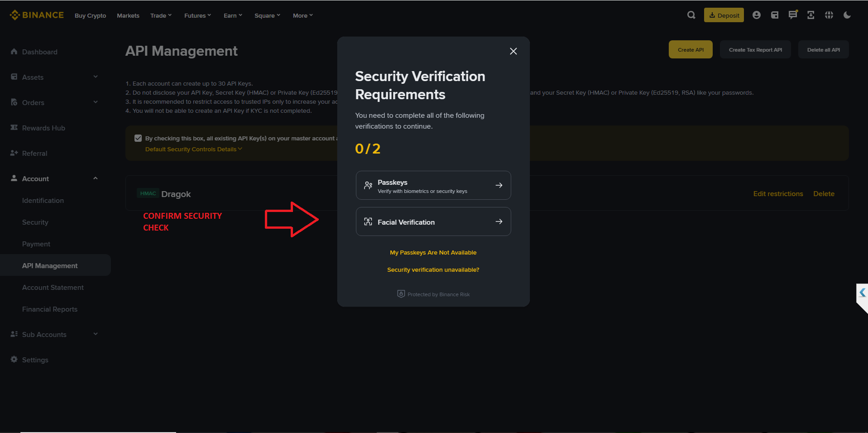
Task: Choose Facial Verification option
Action: (433, 221)
